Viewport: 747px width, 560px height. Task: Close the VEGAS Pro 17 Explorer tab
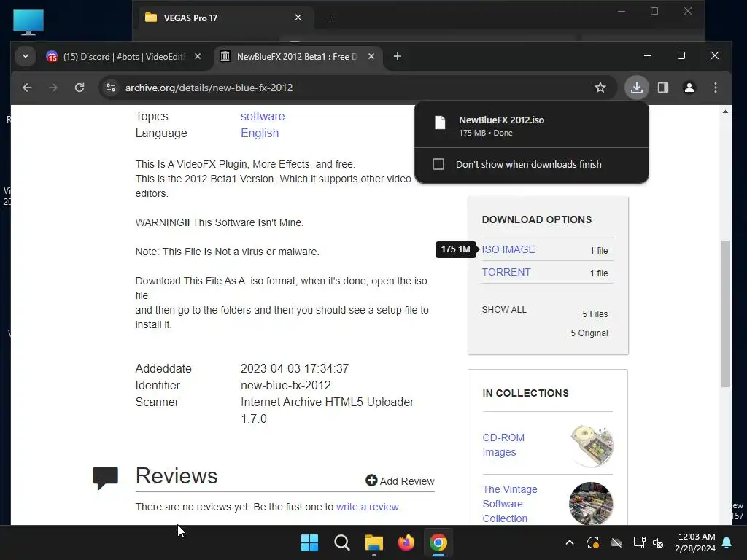click(298, 17)
